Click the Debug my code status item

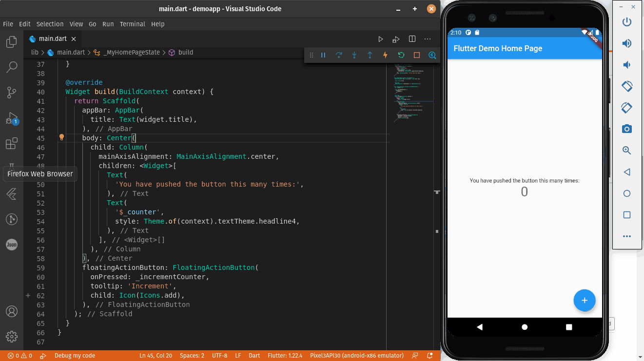(75, 356)
